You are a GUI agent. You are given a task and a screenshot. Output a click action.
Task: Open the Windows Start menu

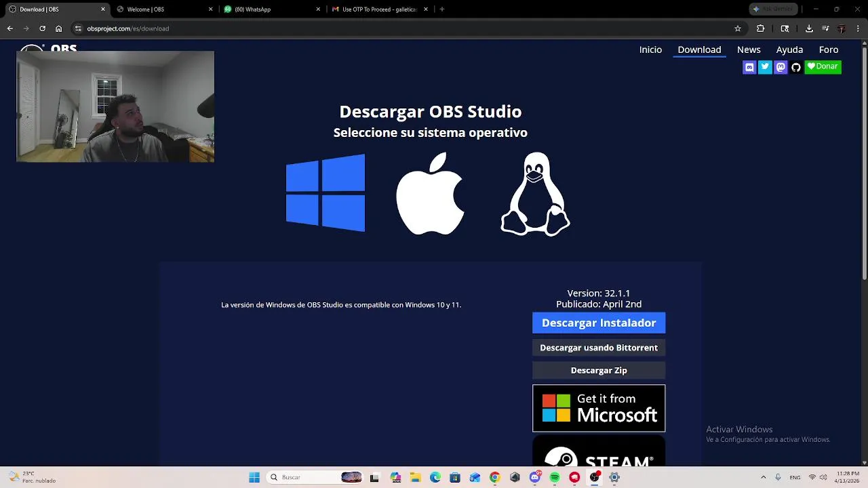tap(254, 477)
